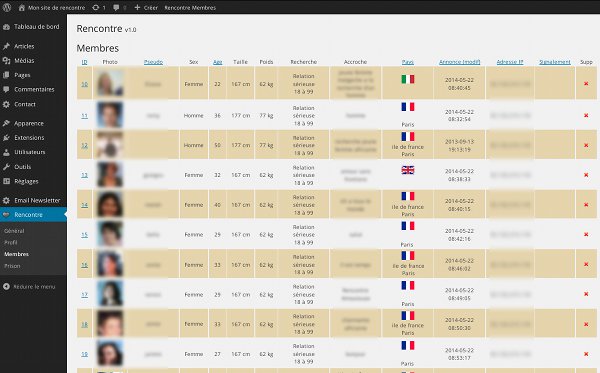Click the Italian flag in member 10 row
Viewport: 600px width, 373px height.
coord(408,79)
